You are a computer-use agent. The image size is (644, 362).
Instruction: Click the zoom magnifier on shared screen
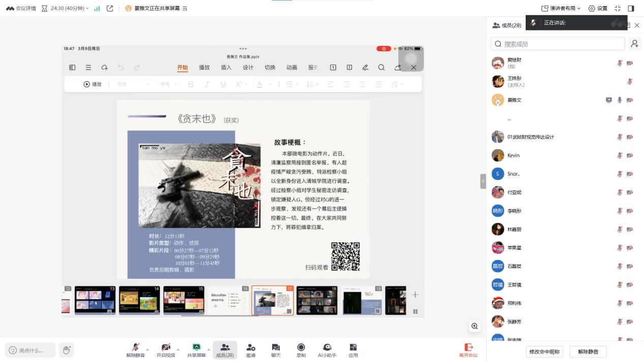tap(474, 326)
